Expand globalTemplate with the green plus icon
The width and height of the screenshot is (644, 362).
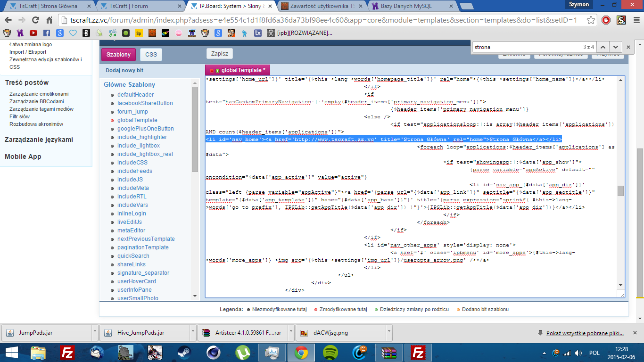pos(218,70)
